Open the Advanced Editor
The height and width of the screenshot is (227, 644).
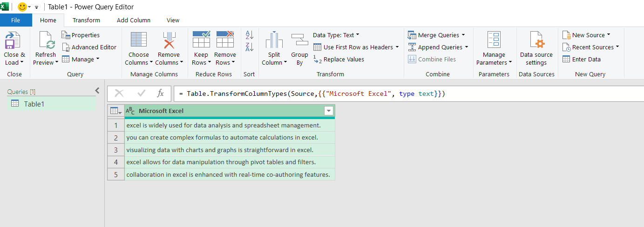(89, 47)
